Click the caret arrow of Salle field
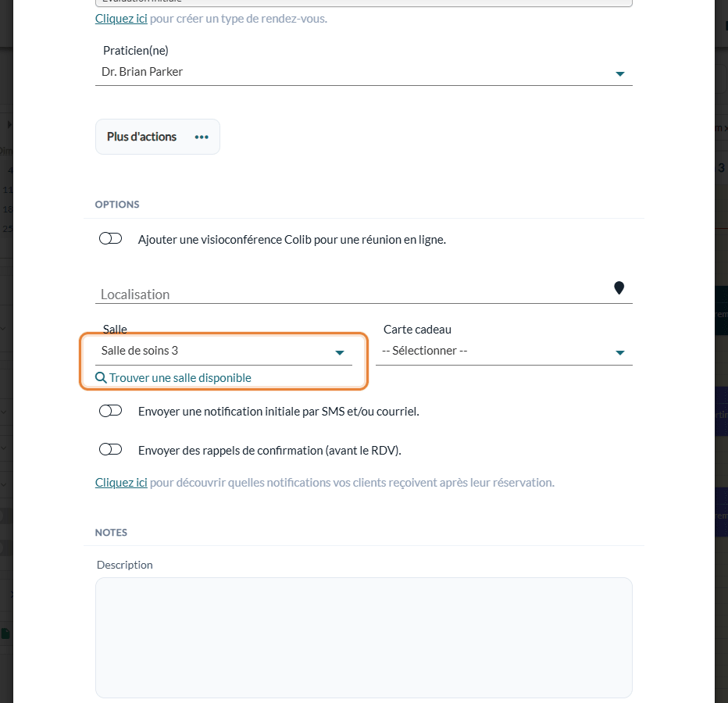 pyautogui.click(x=339, y=353)
